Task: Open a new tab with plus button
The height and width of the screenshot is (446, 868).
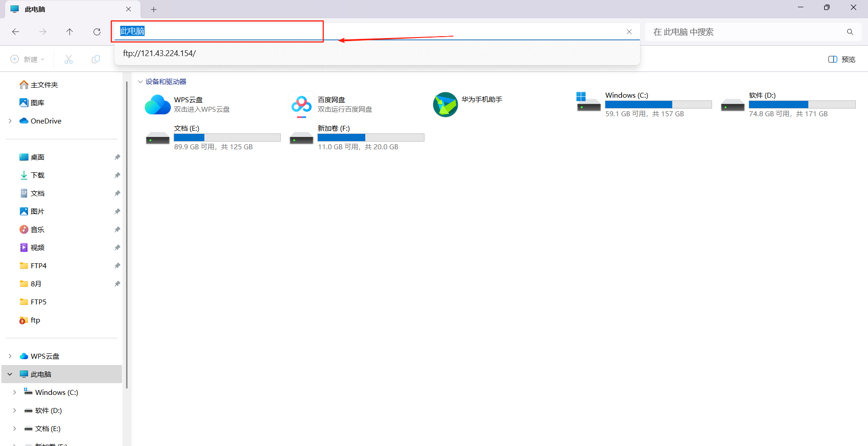Action: tap(154, 9)
